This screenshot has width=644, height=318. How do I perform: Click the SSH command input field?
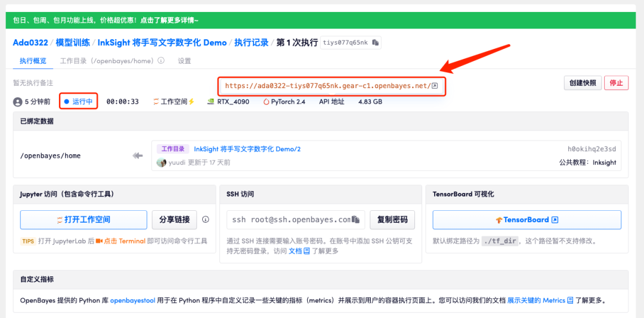point(289,220)
